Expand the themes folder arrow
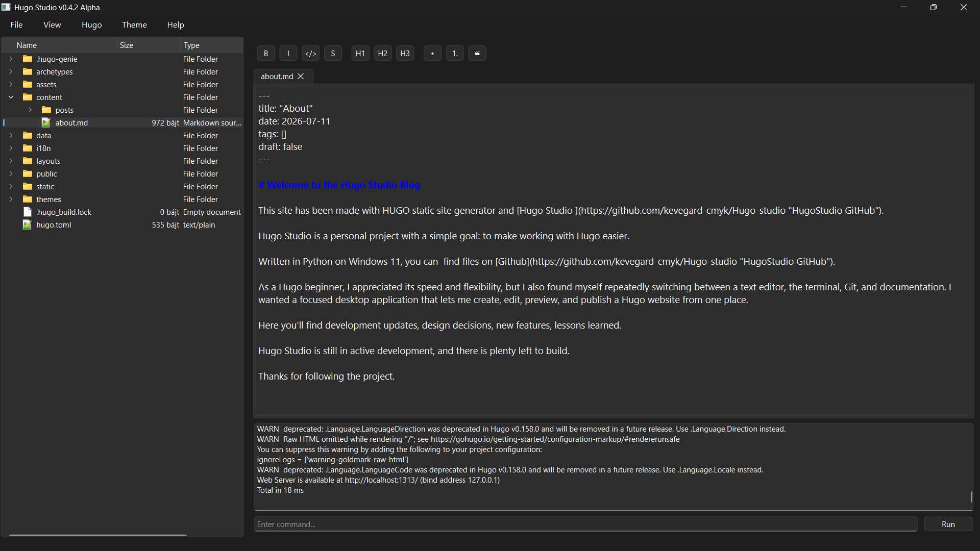The height and width of the screenshot is (551, 980). point(11,199)
